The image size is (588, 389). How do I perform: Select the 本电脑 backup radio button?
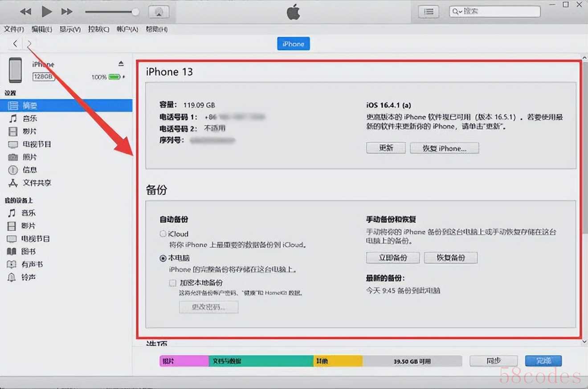click(x=163, y=258)
